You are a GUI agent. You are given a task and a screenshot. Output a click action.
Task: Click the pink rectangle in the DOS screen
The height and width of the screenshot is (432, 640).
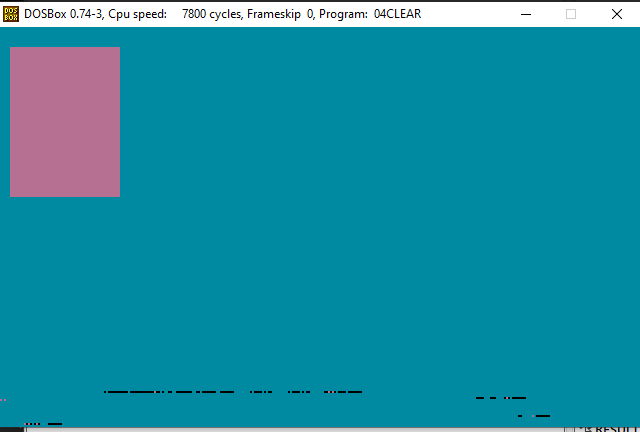[65, 122]
